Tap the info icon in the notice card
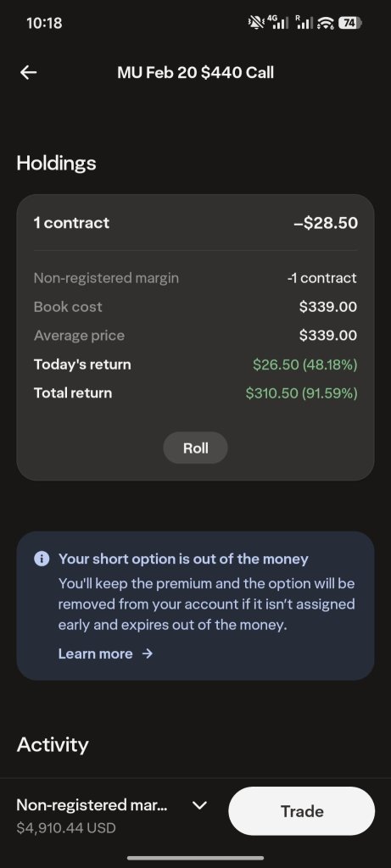Image resolution: width=391 pixels, height=868 pixels. tap(42, 559)
